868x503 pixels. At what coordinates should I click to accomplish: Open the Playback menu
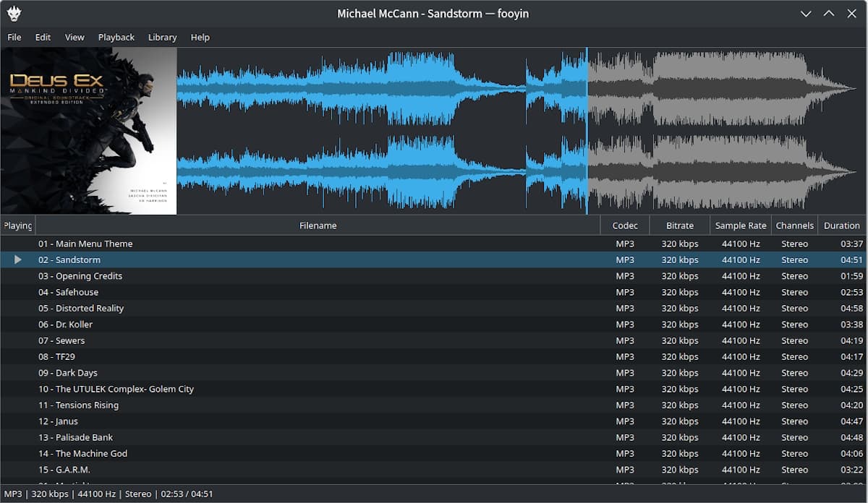116,38
